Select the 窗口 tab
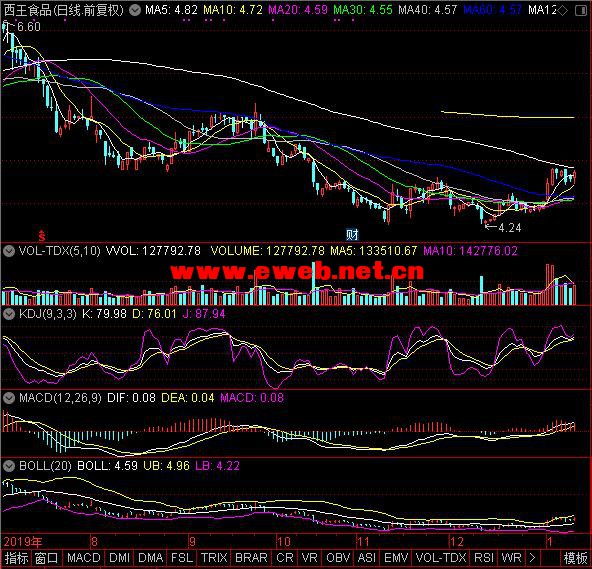The width and height of the screenshot is (592, 569). [x=46, y=558]
